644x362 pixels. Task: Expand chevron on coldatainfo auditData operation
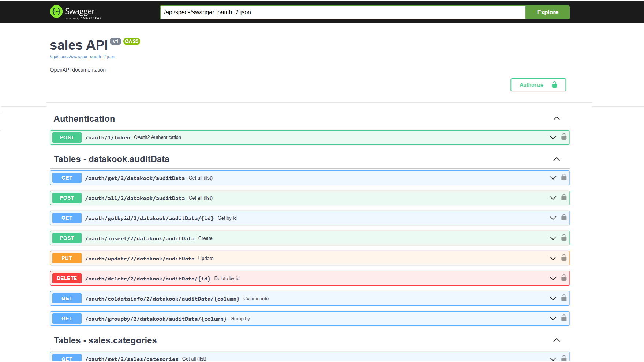(x=553, y=298)
